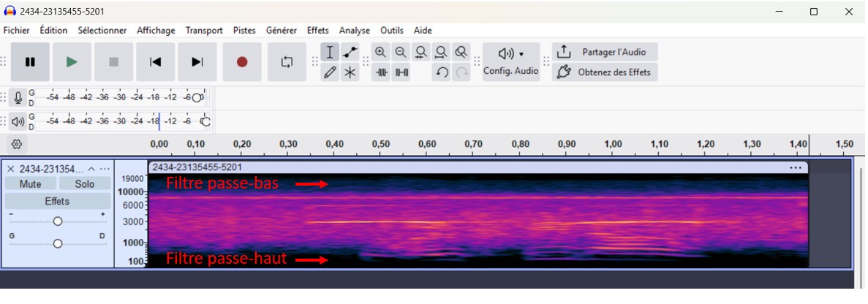This screenshot has height=304, width=868.
Task: Click the microphone record meter icon
Action: point(18,98)
